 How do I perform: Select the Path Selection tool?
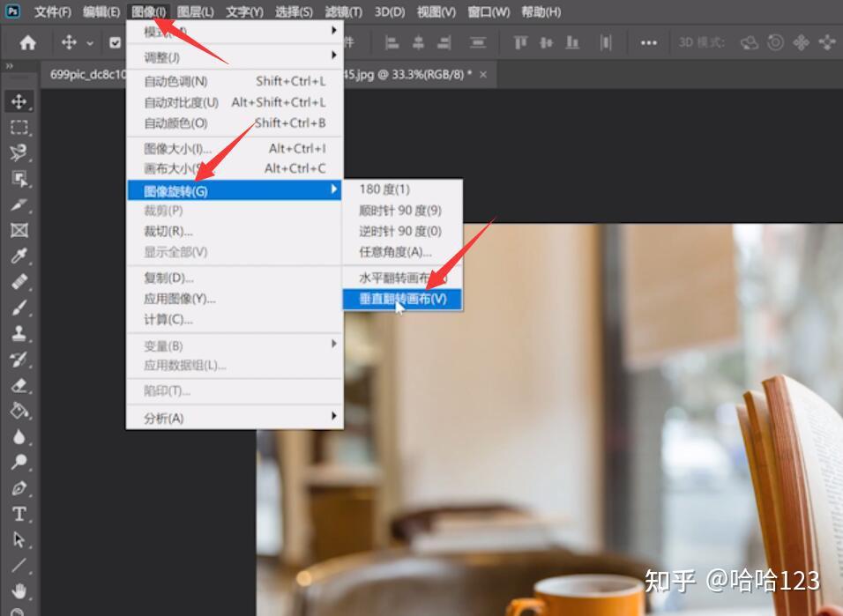(19, 539)
